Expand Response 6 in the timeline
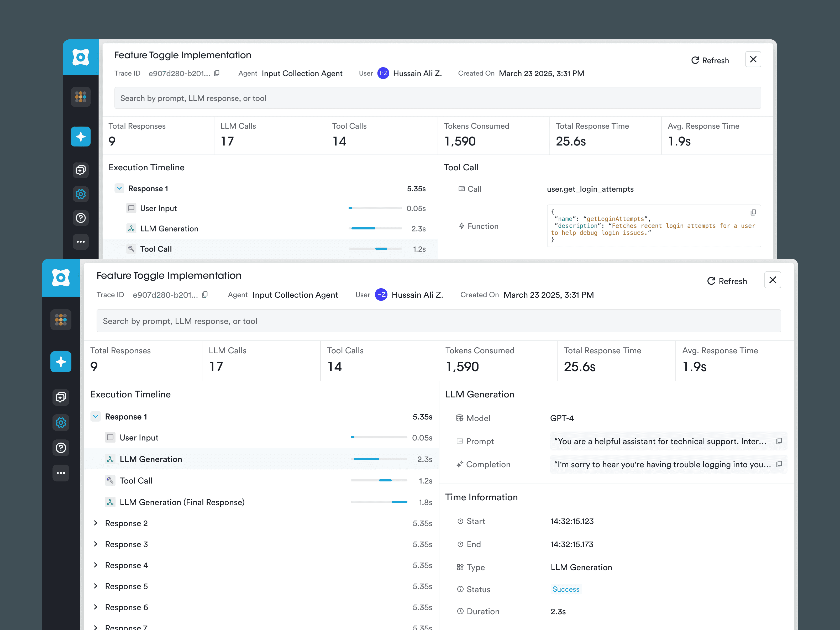This screenshot has height=630, width=840. (x=96, y=607)
